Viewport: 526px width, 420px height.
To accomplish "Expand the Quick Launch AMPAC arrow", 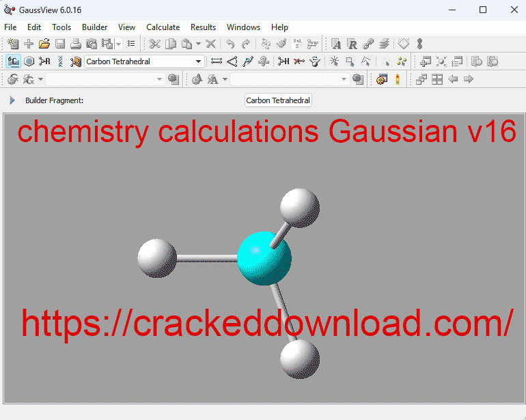I will 225,79.
